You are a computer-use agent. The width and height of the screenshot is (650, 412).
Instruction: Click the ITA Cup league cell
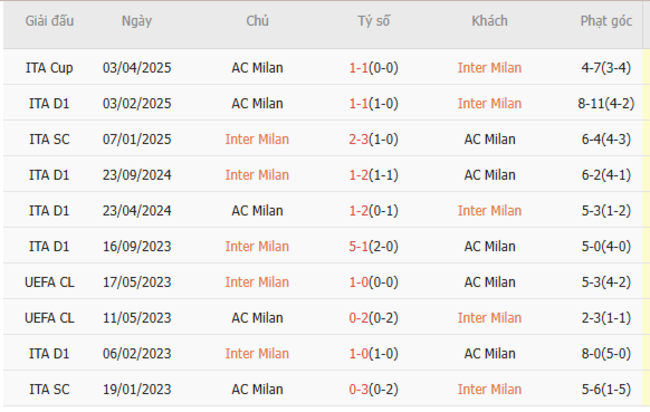(x=50, y=68)
